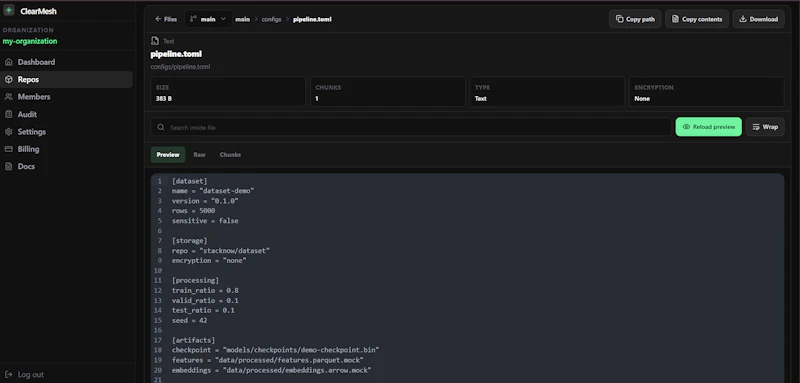Viewport: 800px width, 383px height.
Task: Click the wrap lines icon
Action: tap(756, 127)
